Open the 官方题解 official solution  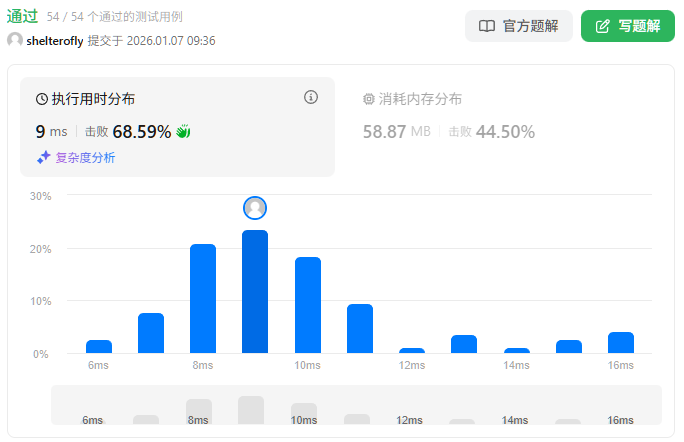click(519, 26)
